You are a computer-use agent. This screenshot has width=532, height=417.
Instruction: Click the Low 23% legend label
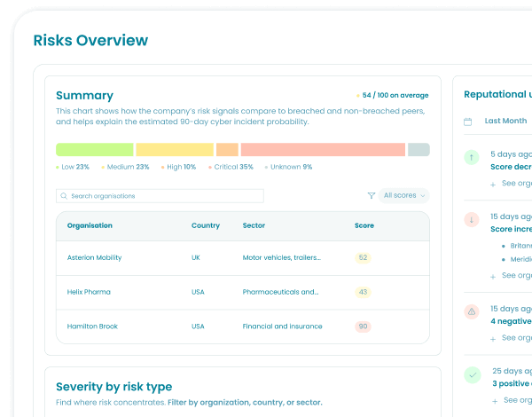[73, 167]
